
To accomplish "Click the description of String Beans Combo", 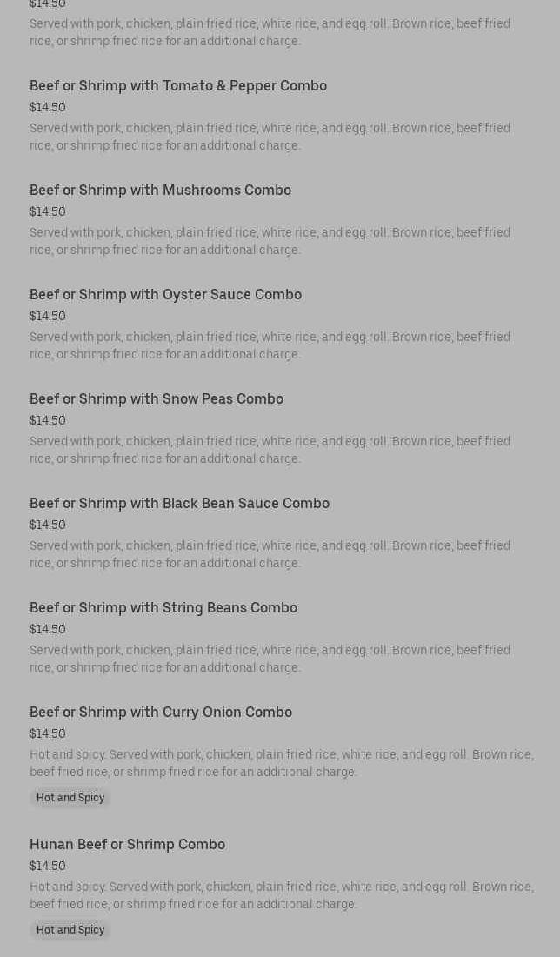I will (270, 659).
